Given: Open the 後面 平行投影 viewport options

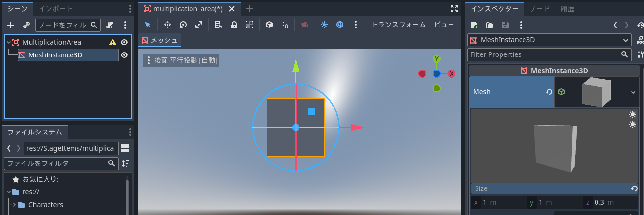Looking at the screenshot, I should click(181, 60).
